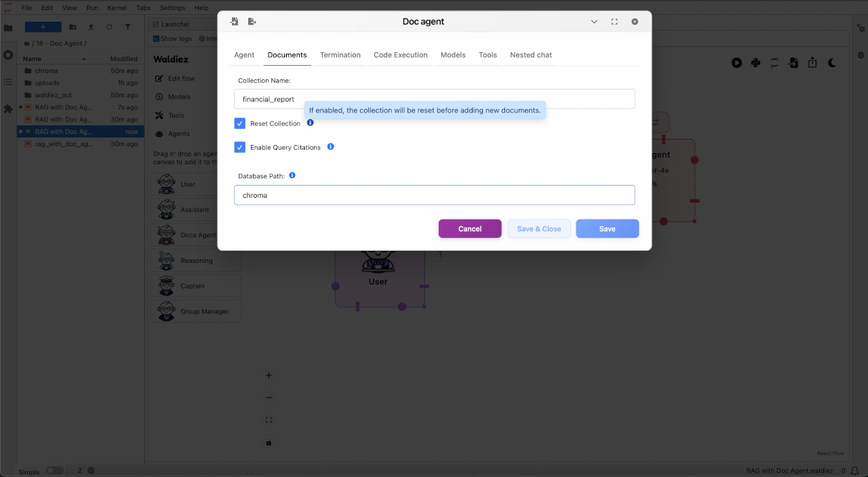Screen dimensions: 868x477
Task: Open the Code Execution tab
Action: (x=400, y=55)
